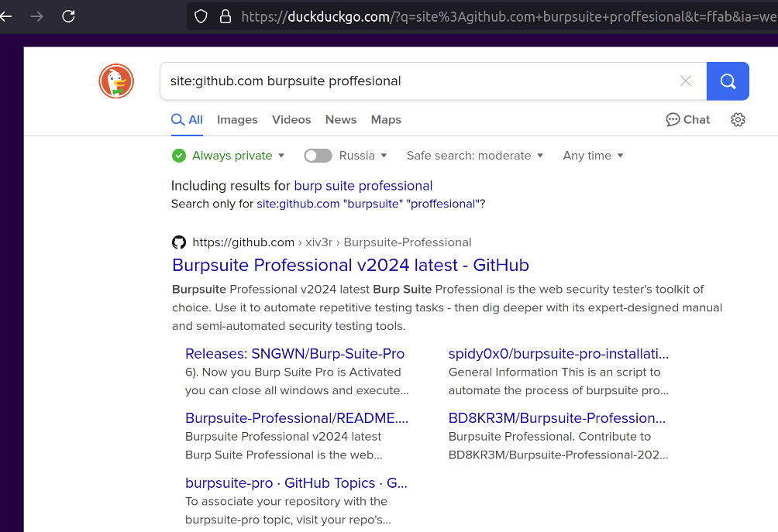
Task: Switch to the News tab
Action: [x=340, y=119]
